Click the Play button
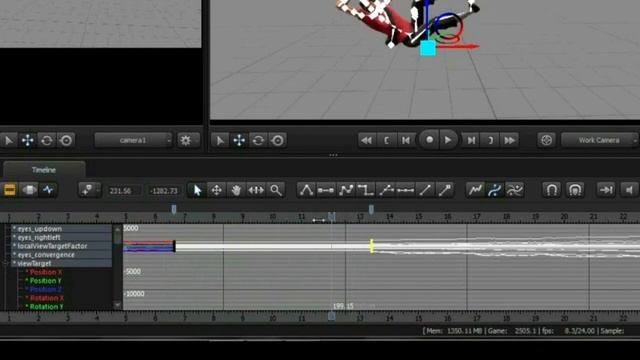The height and width of the screenshot is (360, 640). (x=448, y=140)
